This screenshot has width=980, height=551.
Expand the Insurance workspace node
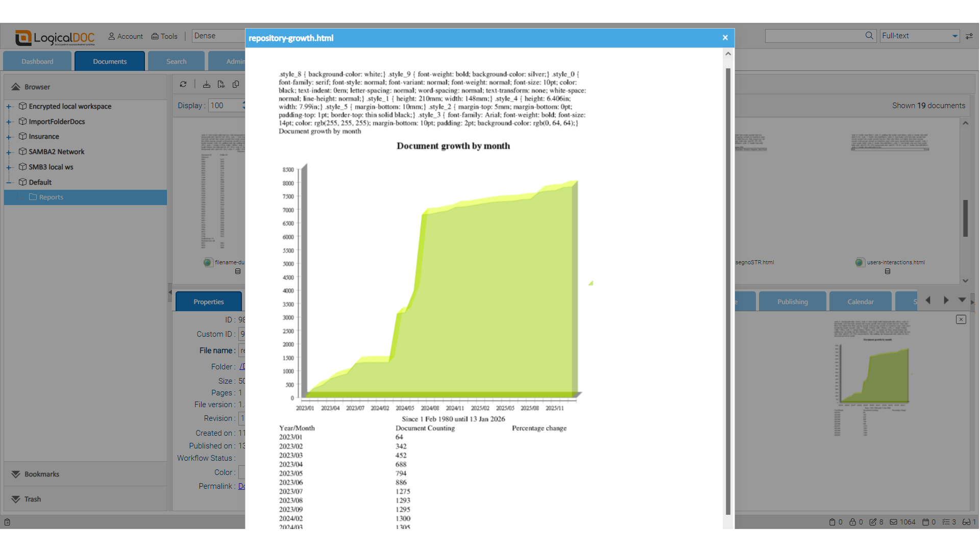[8, 136]
